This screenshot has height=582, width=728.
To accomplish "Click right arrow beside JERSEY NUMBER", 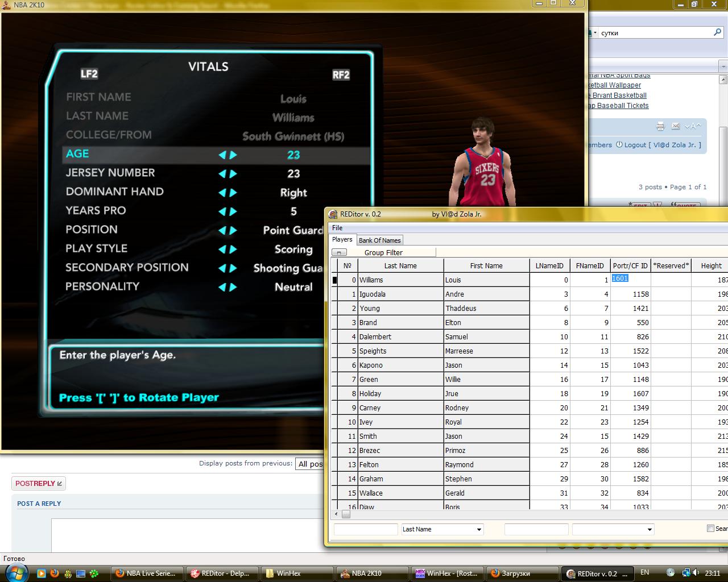I will 233,174.
